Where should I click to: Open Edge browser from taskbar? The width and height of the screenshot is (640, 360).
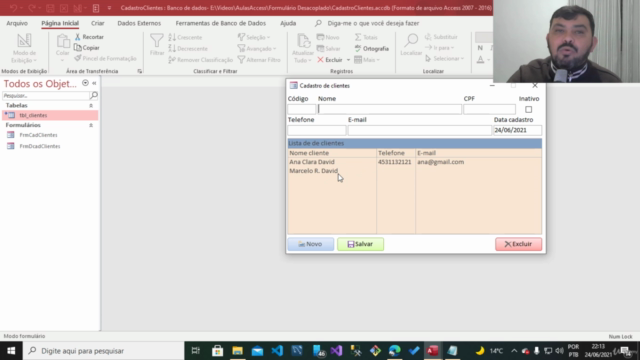[x=395, y=351]
